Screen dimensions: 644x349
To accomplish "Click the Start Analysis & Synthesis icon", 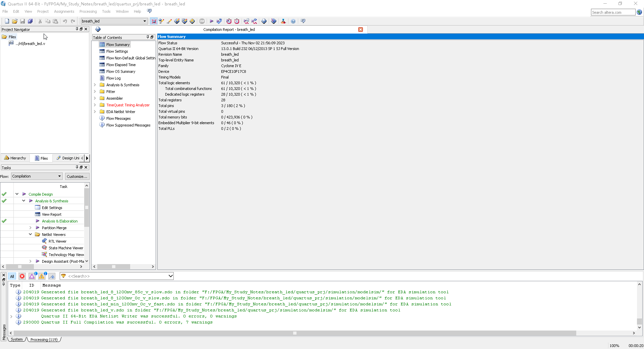I will (x=219, y=21).
